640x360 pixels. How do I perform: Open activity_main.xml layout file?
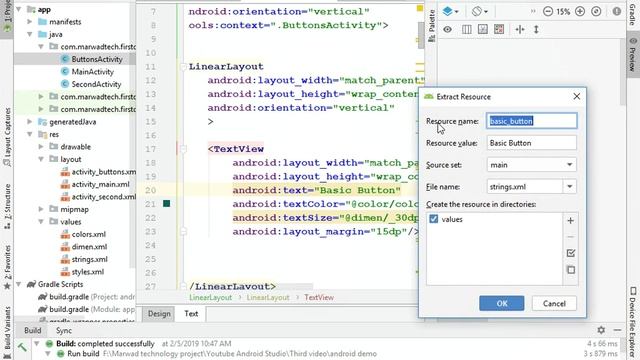(100, 184)
